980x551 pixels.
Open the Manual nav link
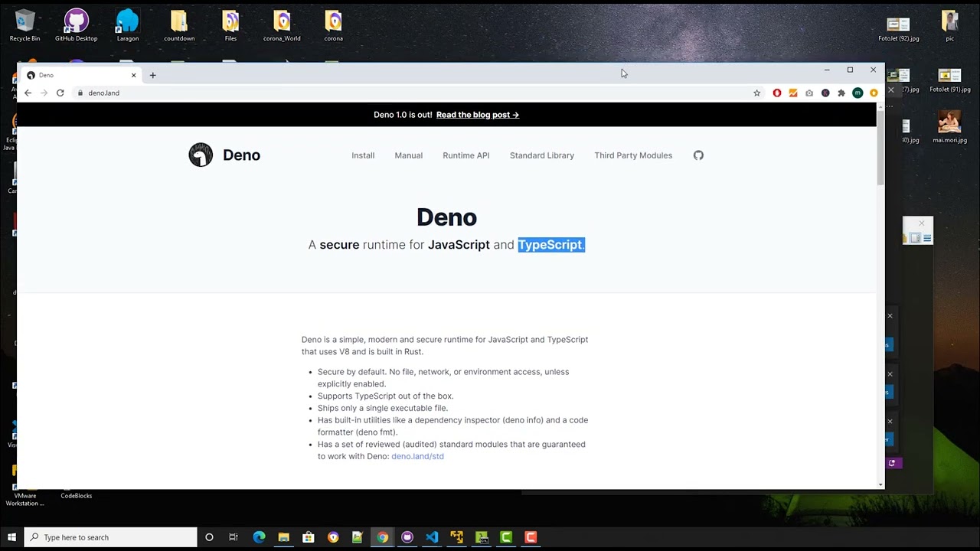[408, 155]
